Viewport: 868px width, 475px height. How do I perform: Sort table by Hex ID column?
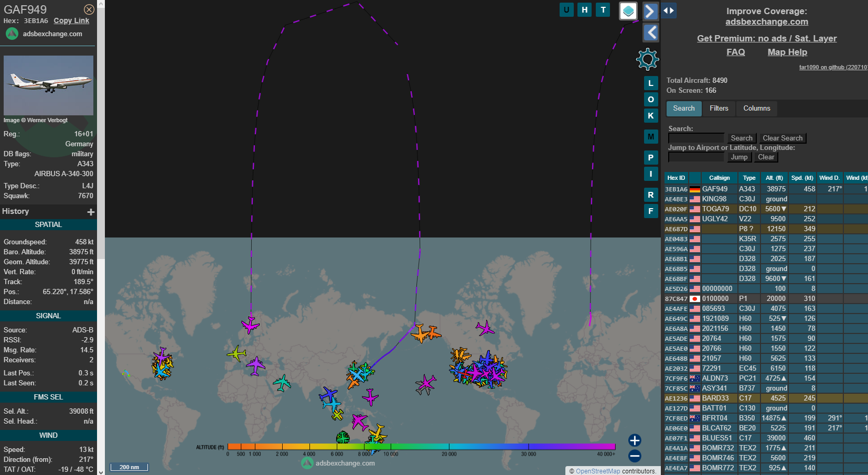[x=676, y=178]
